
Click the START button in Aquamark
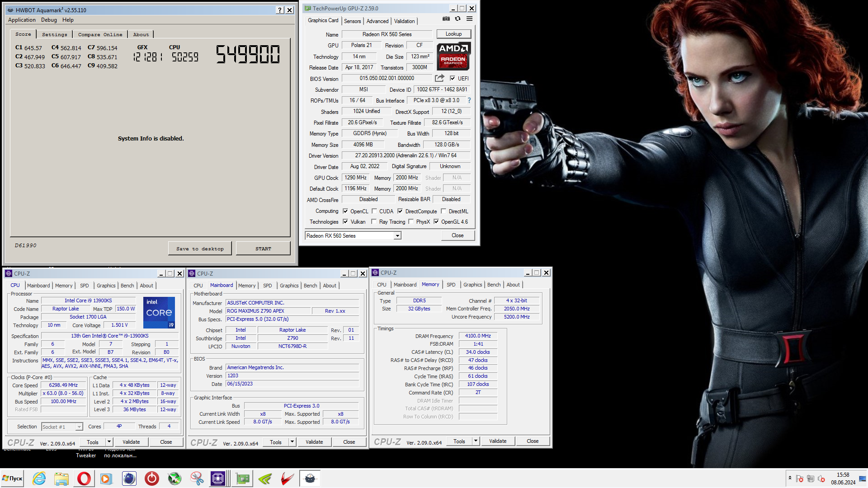click(263, 249)
